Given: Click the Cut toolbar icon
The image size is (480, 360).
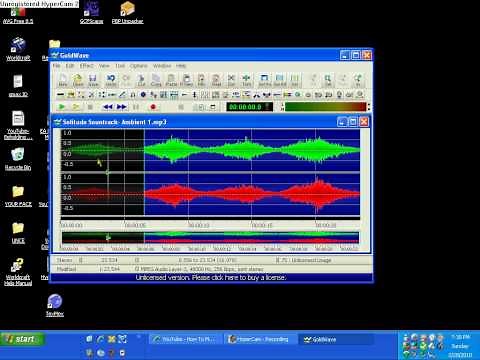Looking at the screenshot, I should coord(141,80).
